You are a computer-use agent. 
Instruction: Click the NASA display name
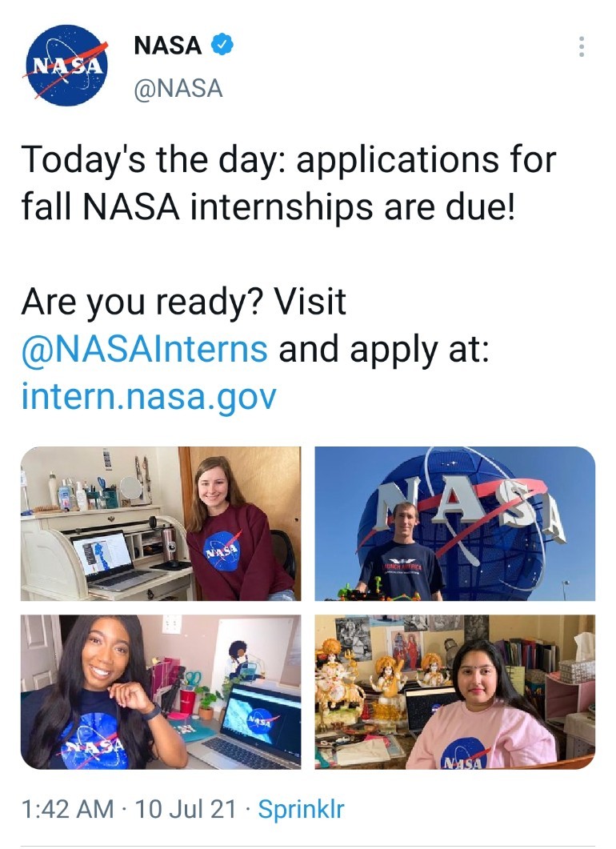tap(168, 46)
